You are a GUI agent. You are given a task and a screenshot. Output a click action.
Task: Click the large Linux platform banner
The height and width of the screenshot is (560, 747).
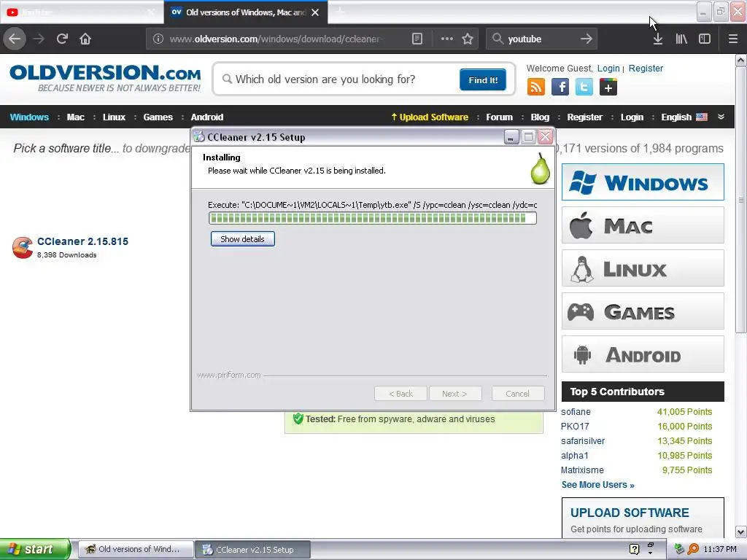(x=643, y=268)
